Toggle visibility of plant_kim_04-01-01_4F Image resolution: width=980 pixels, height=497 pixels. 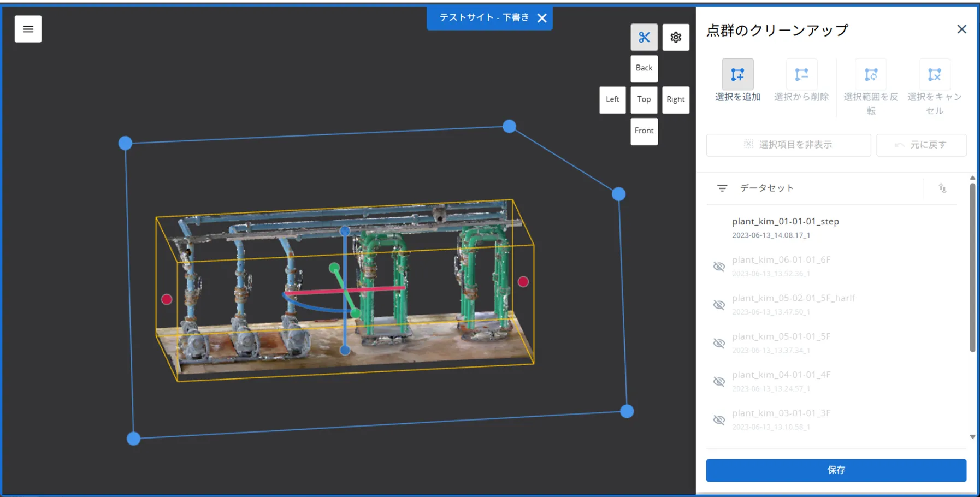tap(719, 381)
